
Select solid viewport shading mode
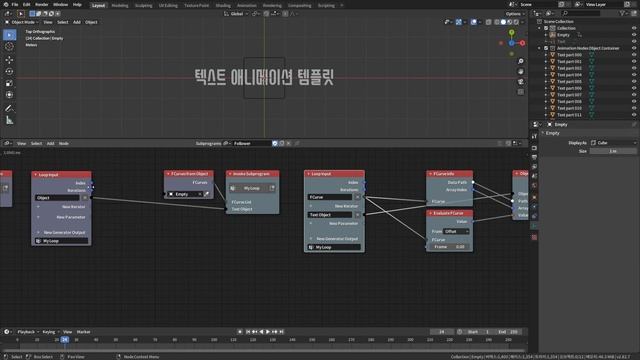point(503,22)
